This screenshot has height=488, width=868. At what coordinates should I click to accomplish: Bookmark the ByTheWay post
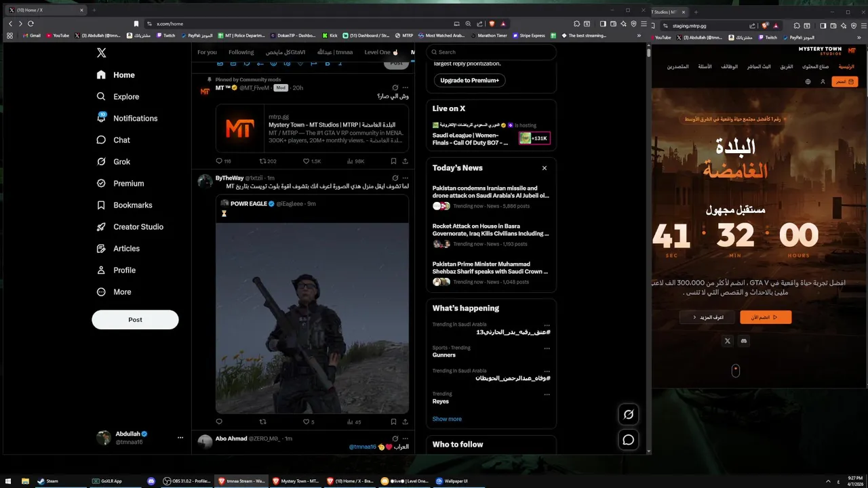393,422
